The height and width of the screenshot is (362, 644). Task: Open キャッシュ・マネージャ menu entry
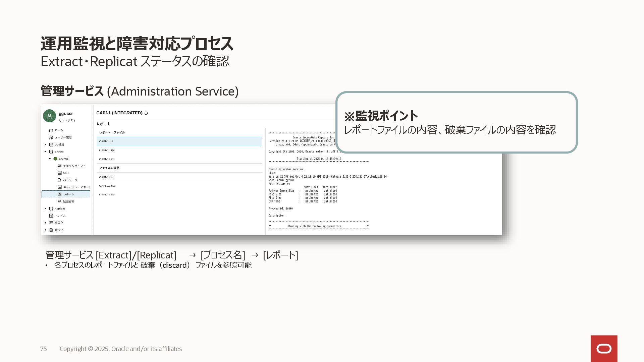tap(76, 187)
